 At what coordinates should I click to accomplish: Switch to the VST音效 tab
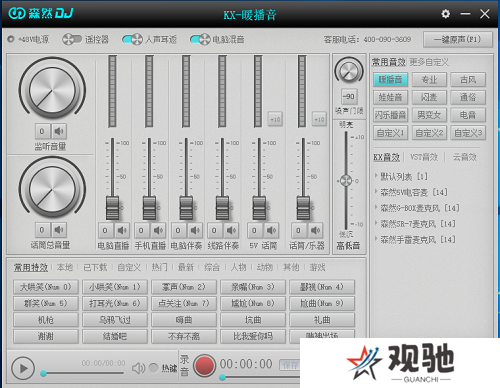tap(424, 157)
